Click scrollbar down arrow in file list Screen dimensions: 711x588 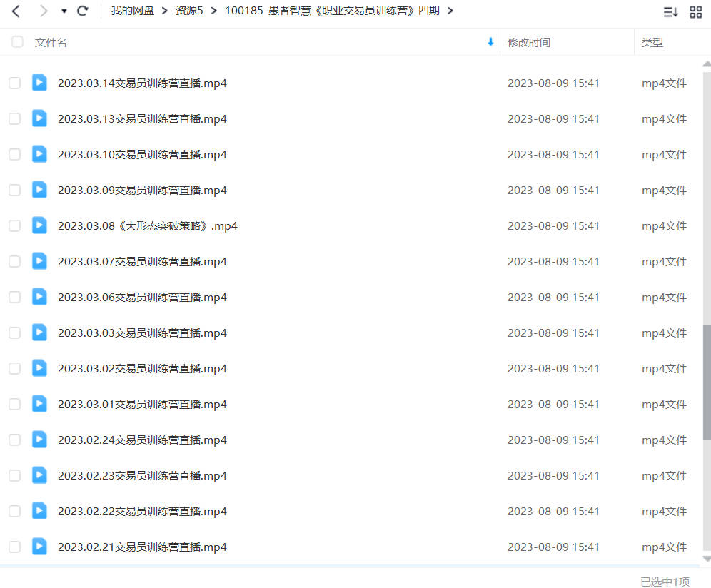pyautogui.click(x=707, y=559)
